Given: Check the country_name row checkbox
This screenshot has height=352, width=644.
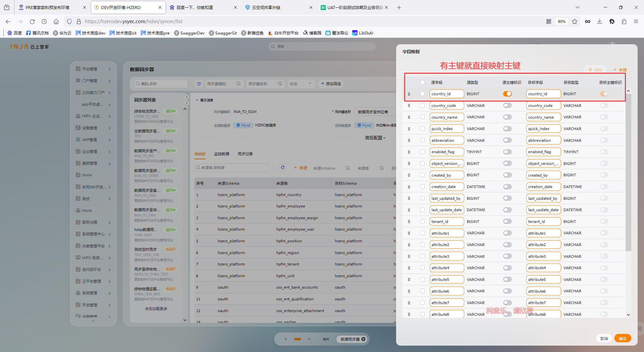Looking at the screenshot, I should [422, 117].
